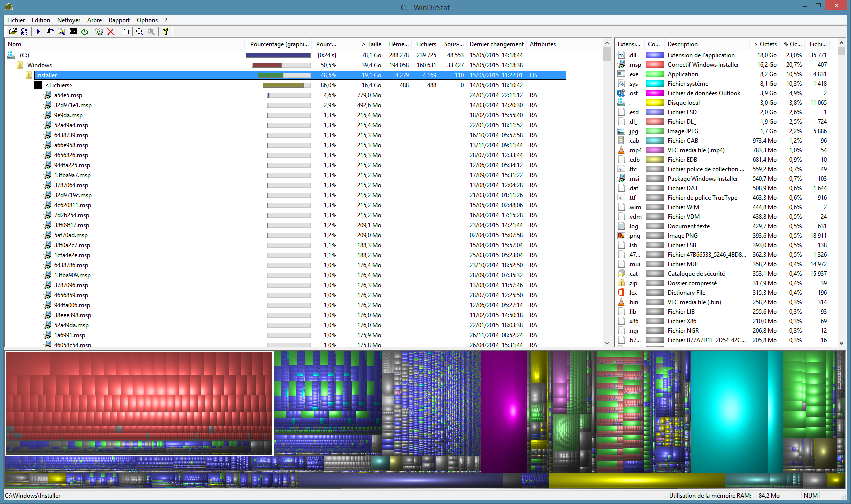Collapse the Installer folder node
This screenshot has width=851, height=504.
pyautogui.click(x=20, y=75)
